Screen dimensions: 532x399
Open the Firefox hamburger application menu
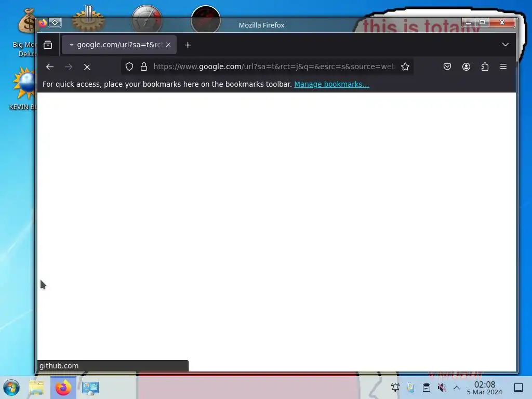pos(503,66)
